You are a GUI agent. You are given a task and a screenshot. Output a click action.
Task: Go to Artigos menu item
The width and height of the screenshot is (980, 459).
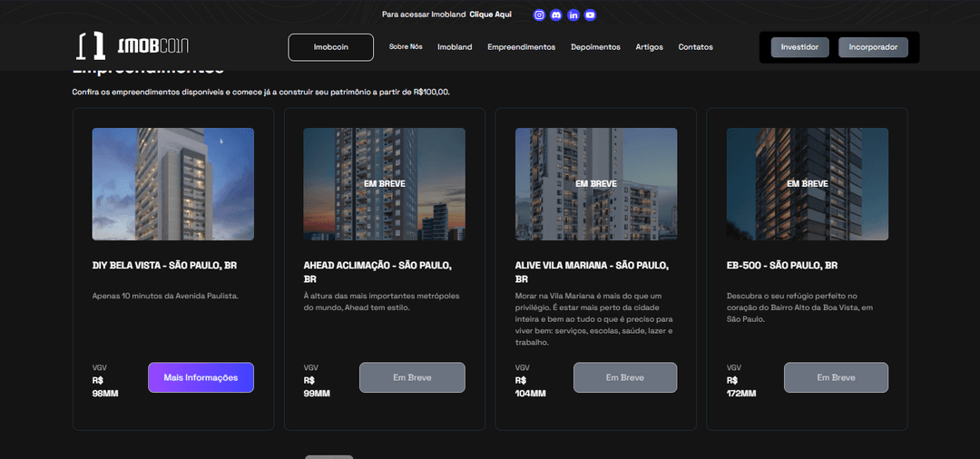(650, 47)
